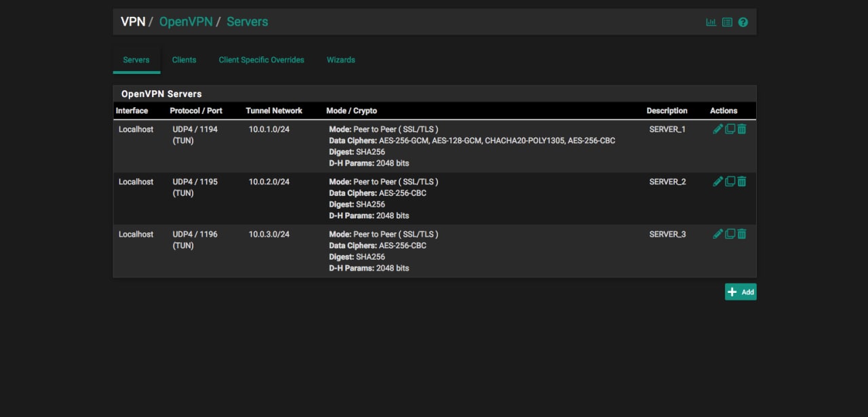Open the help question mark icon

tap(743, 22)
